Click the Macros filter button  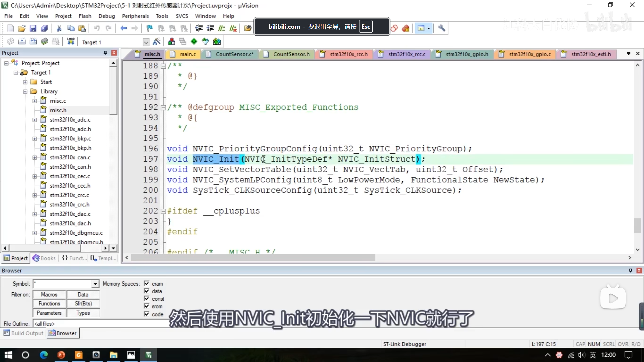[49, 294]
